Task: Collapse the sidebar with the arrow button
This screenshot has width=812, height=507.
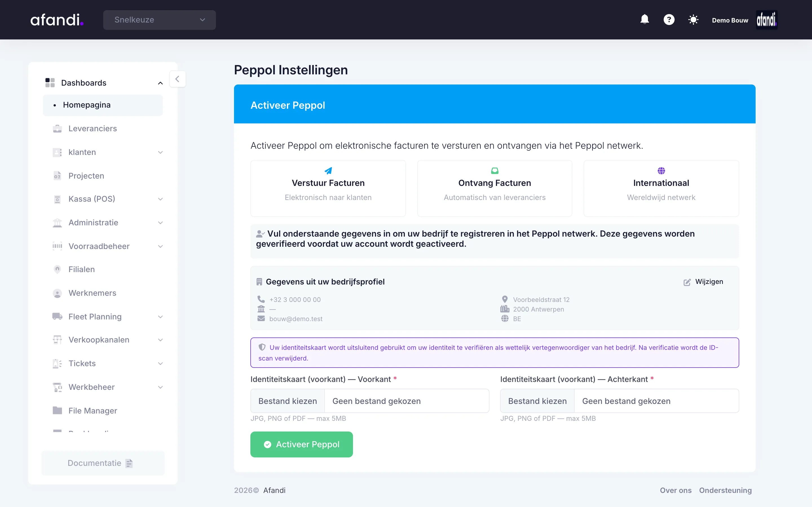Action: (x=178, y=79)
